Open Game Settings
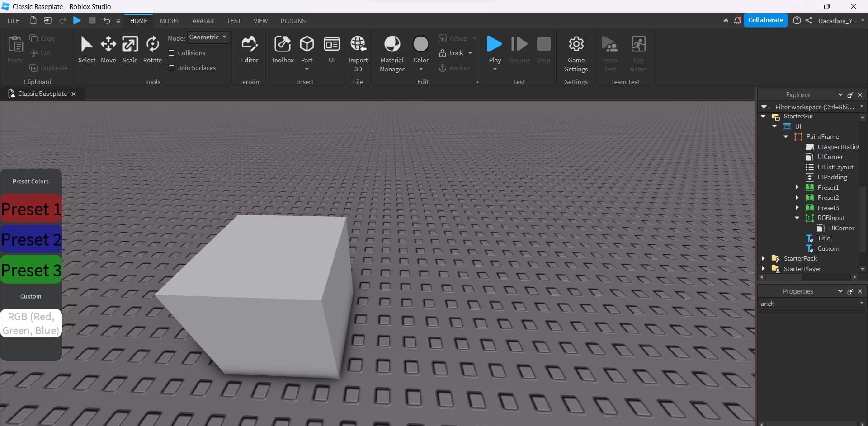 (x=576, y=54)
